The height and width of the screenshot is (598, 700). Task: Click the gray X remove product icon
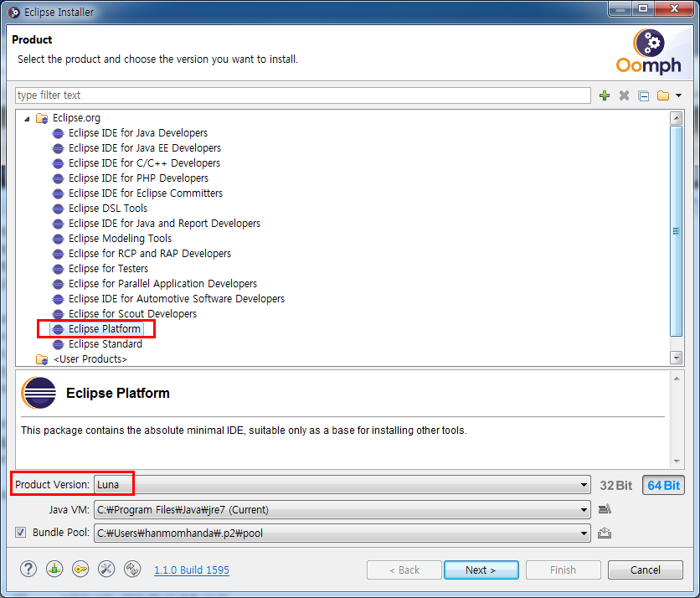tap(624, 95)
